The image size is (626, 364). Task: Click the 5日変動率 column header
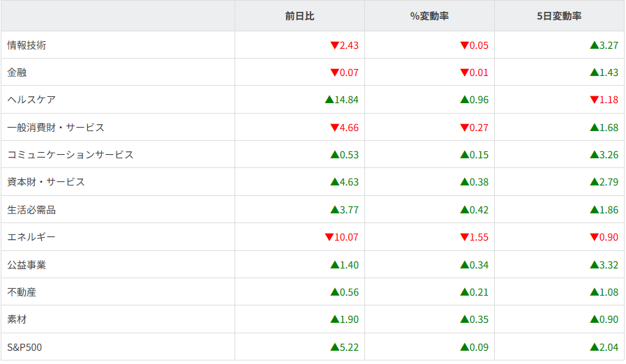click(x=559, y=15)
